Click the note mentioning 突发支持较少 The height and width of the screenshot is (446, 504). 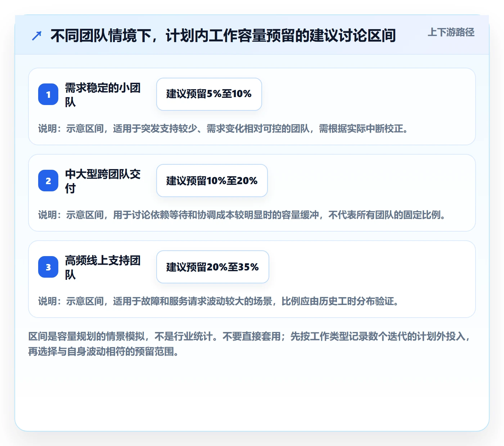click(x=223, y=128)
